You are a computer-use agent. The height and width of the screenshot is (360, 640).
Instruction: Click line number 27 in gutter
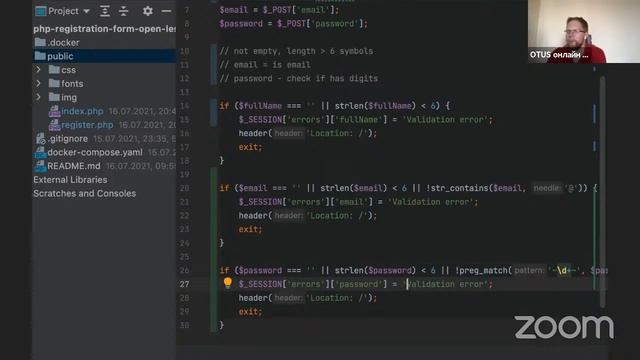click(x=184, y=284)
